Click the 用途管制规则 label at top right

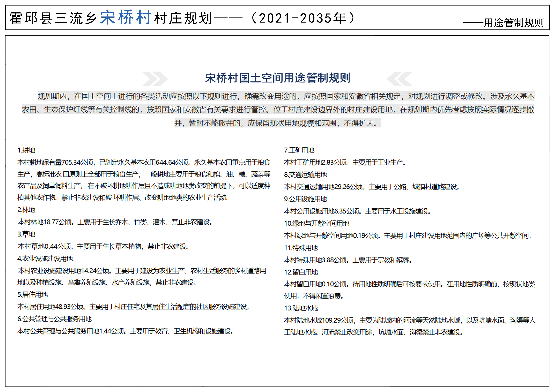pyautogui.click(x=514, y=23)
